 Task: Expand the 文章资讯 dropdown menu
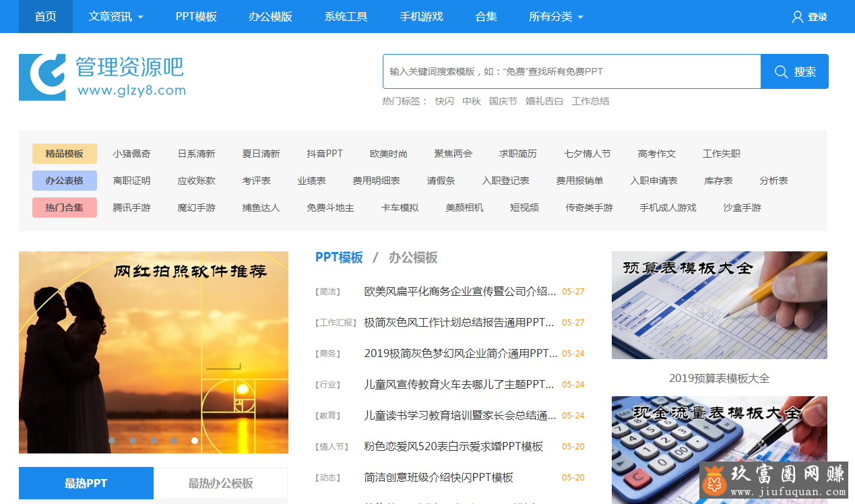pos(116,17)
